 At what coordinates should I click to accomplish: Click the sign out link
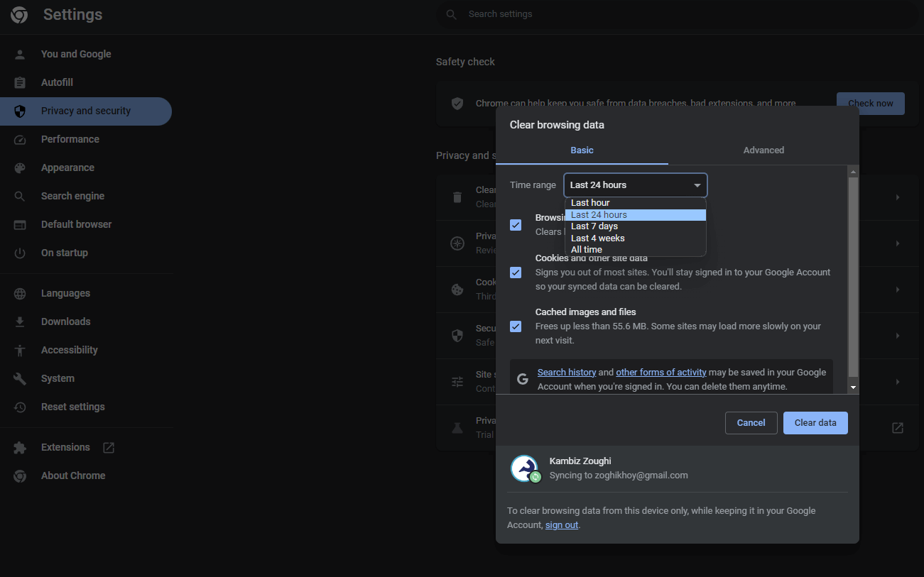(562, 525)
